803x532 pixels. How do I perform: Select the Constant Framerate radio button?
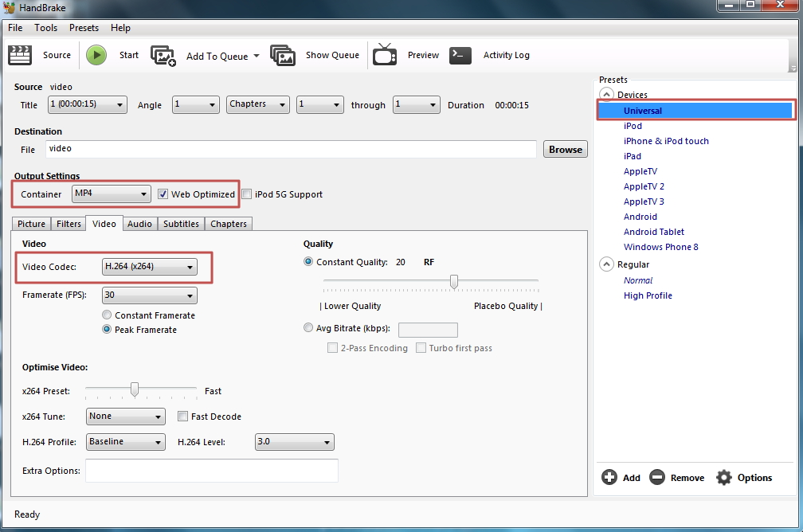click(107, 315)
